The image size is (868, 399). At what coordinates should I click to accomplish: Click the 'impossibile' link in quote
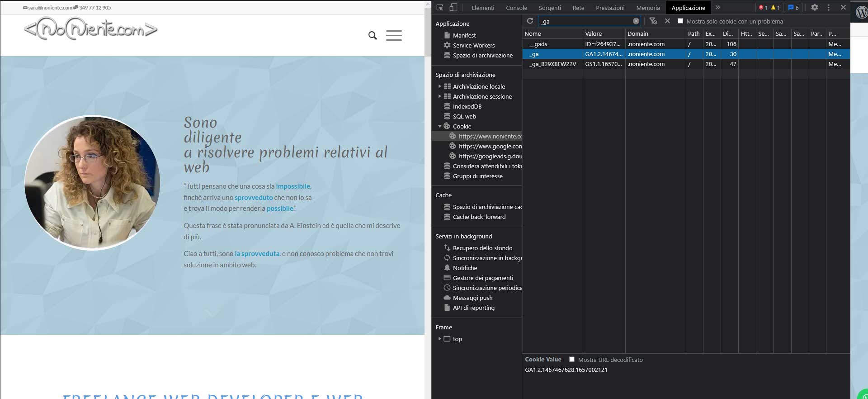pos(293,186)
